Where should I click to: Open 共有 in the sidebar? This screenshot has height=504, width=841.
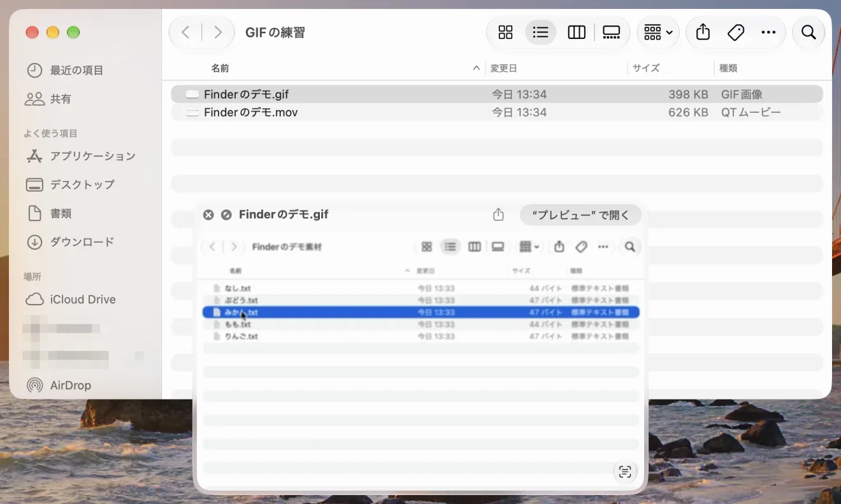(48, 99)
